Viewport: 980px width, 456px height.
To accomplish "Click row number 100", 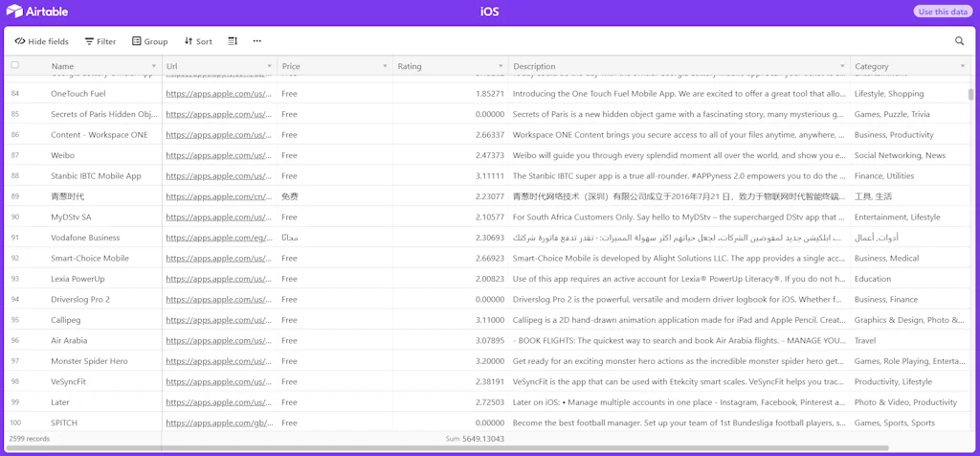I will pos(16,422).
